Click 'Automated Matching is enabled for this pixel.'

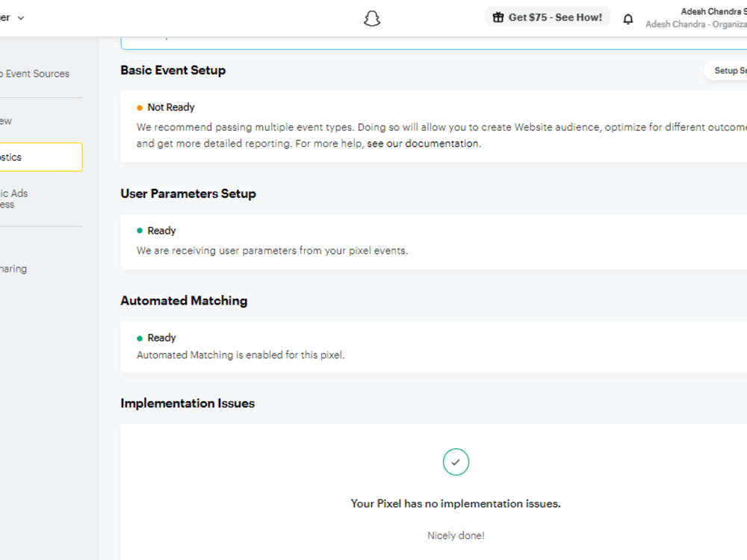[x=241, y=355]
